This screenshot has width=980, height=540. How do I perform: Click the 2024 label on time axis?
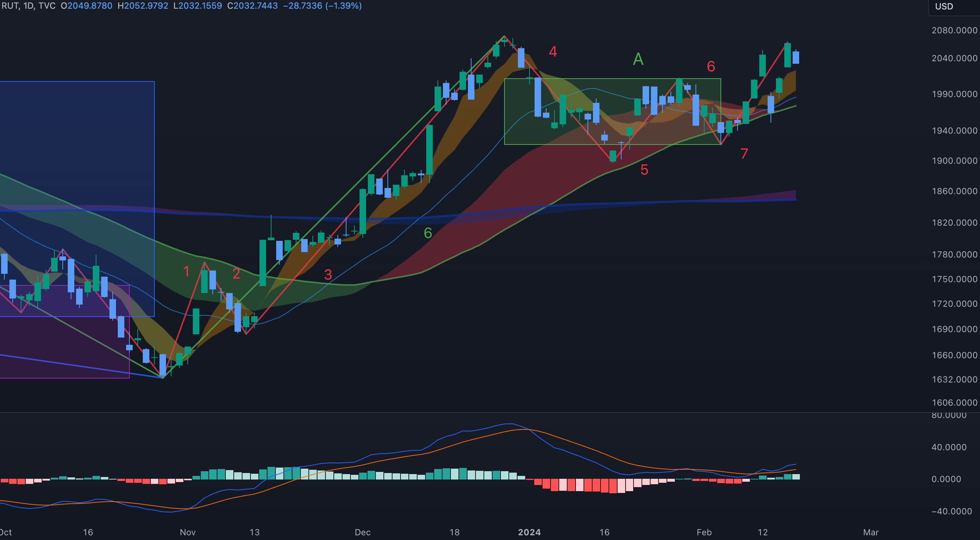coord(529,532)
